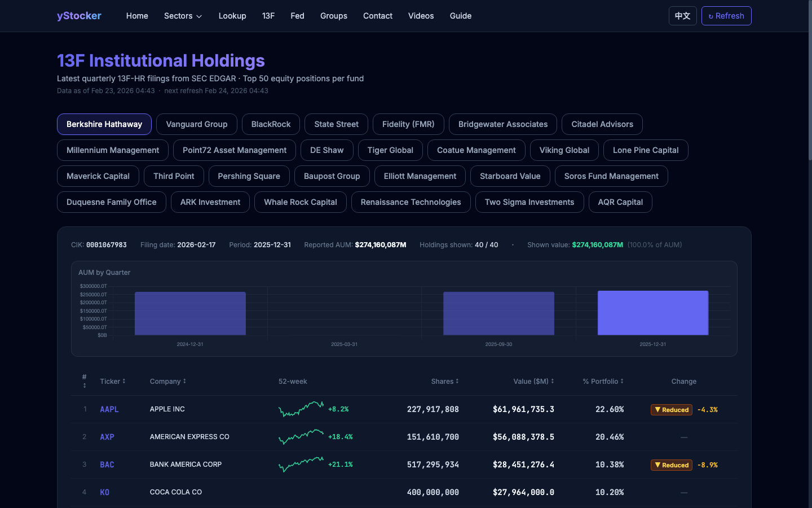Screen dimensions: 812x508
Task: Switch language to Chinese (中文)
Action: [682, 16]
